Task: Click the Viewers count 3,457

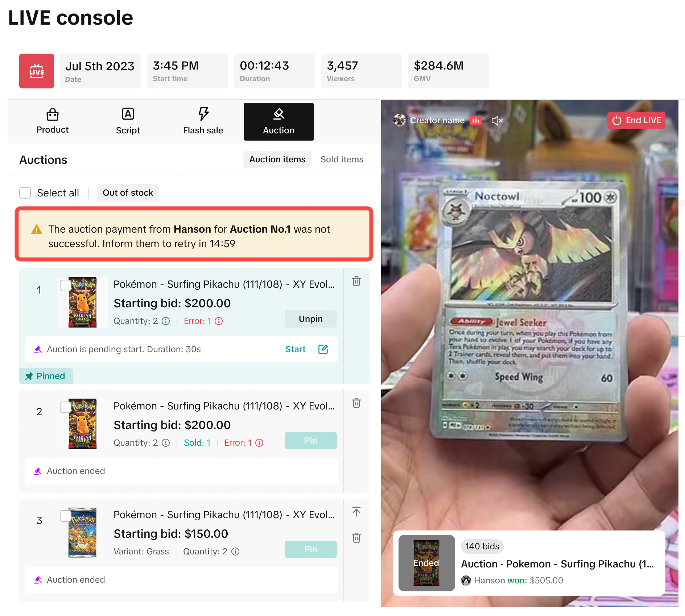Action: tap(342, 66)
